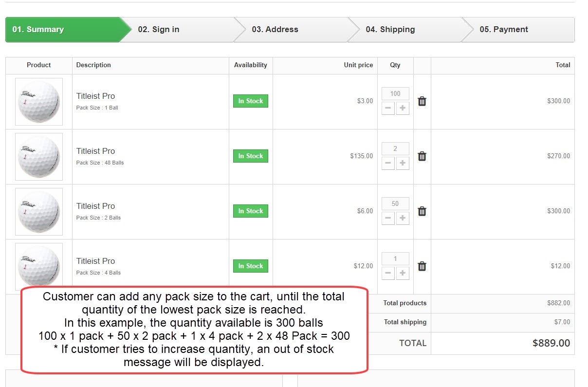This screenshot has height=387, width=588.
Task: Click plus for the 2 Balls pack
Action: point(403,218)
